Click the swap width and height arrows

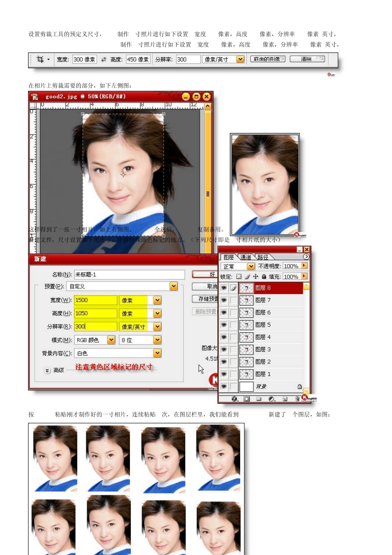pos(104,60)
